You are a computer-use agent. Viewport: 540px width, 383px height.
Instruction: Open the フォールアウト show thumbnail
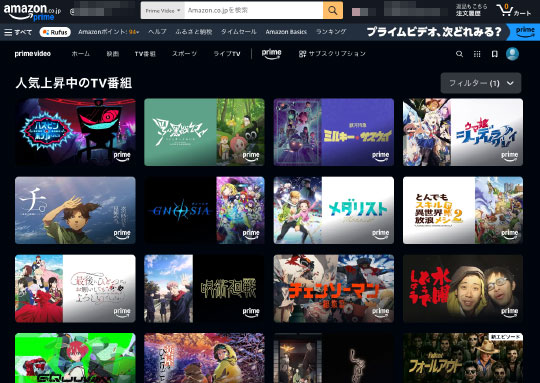pos(463,358)
